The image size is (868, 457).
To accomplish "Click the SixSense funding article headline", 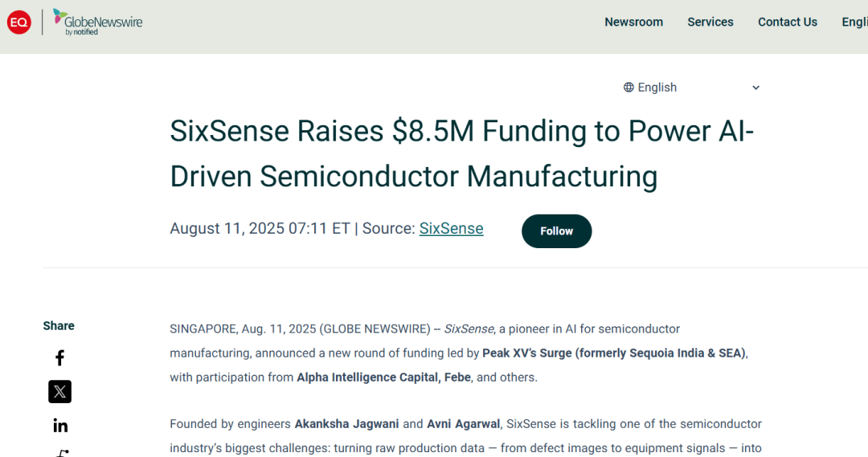I will click(461, 153).
